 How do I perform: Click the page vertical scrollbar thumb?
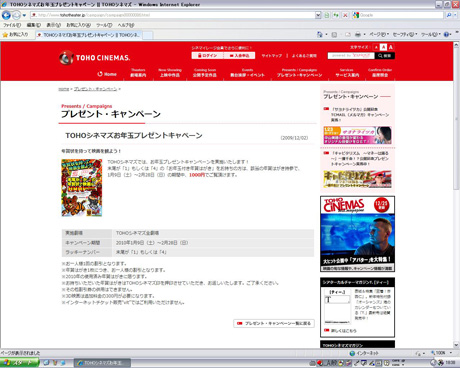(456, 120)
